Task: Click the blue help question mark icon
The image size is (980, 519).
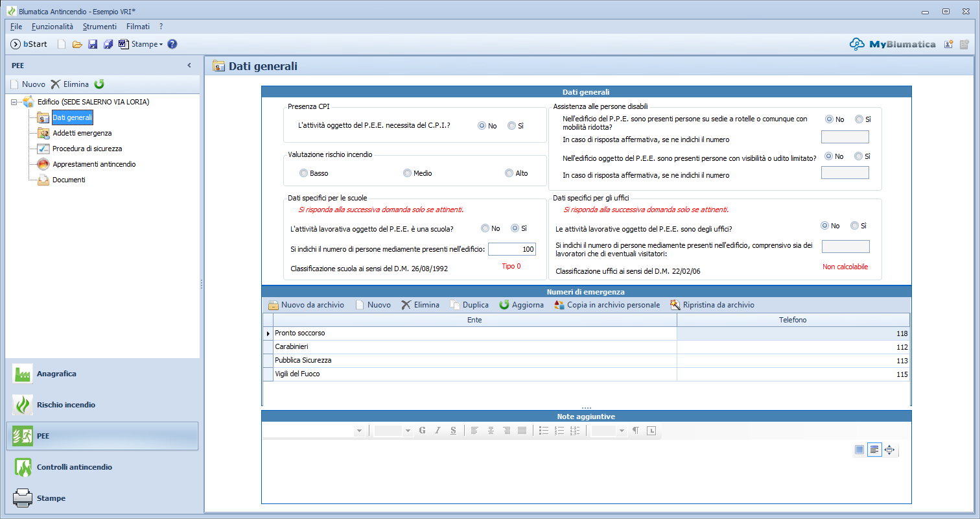Action: [x=172, y=44]
